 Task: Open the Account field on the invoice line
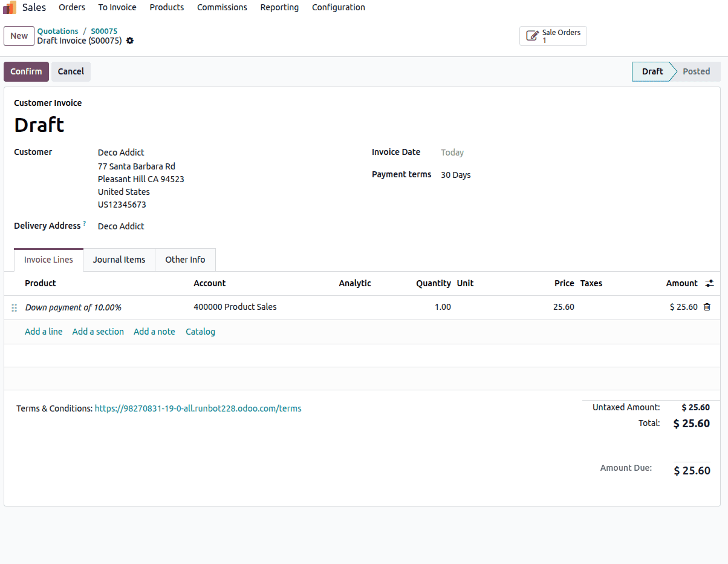pyautogui.click(x=235, y=307)
